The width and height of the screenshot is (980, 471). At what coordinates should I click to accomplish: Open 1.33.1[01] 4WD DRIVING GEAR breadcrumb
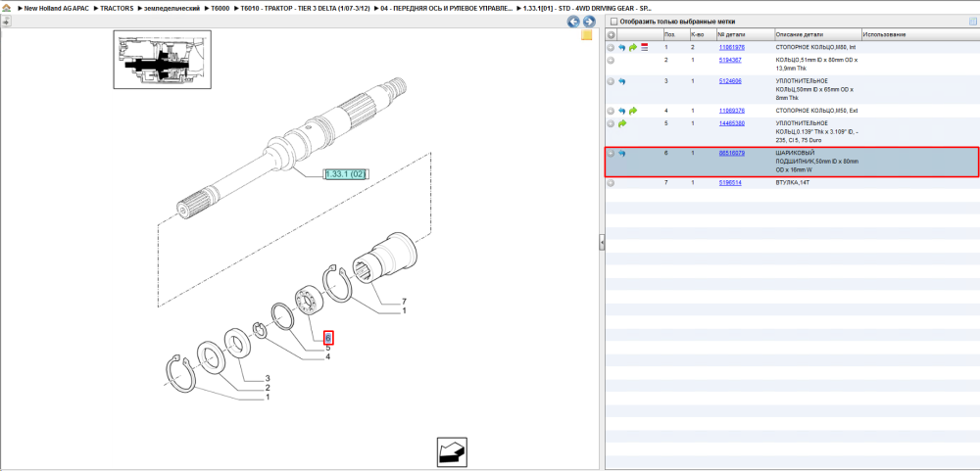(586, 9)
